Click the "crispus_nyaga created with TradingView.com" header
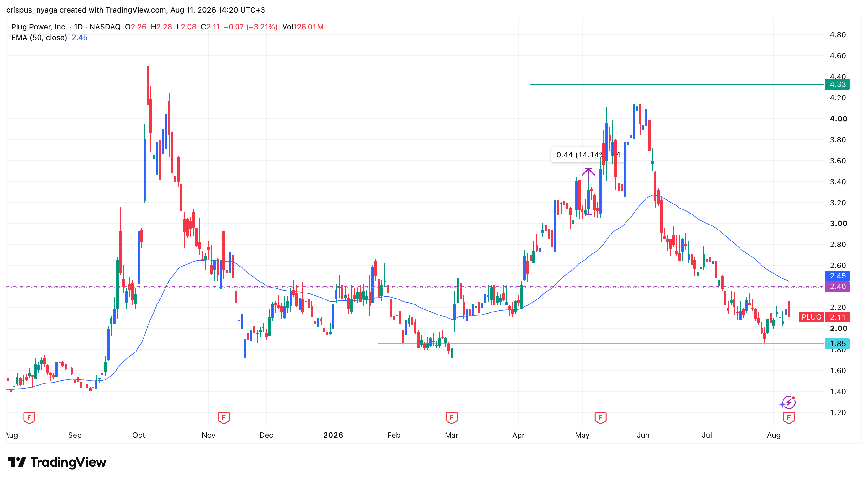 86,10
